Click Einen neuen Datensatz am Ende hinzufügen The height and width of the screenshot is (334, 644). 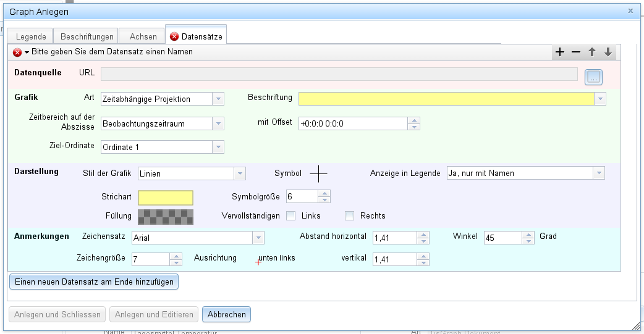pos(94,282)
